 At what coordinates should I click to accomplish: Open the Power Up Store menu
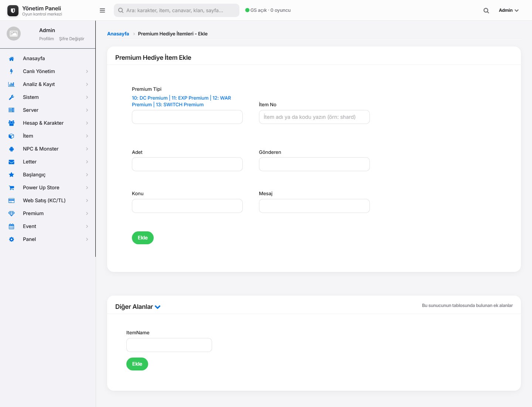point(48,187)
